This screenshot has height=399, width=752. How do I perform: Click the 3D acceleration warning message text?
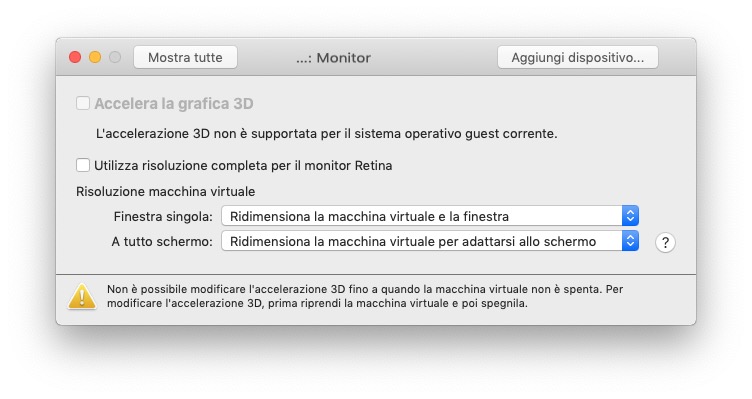coord(364,296)
